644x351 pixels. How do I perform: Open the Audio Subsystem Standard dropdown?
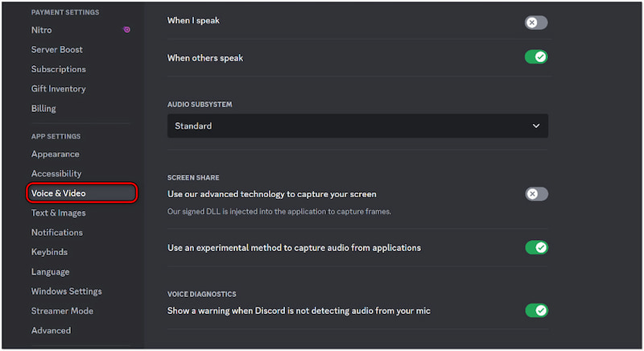point(357,126)
